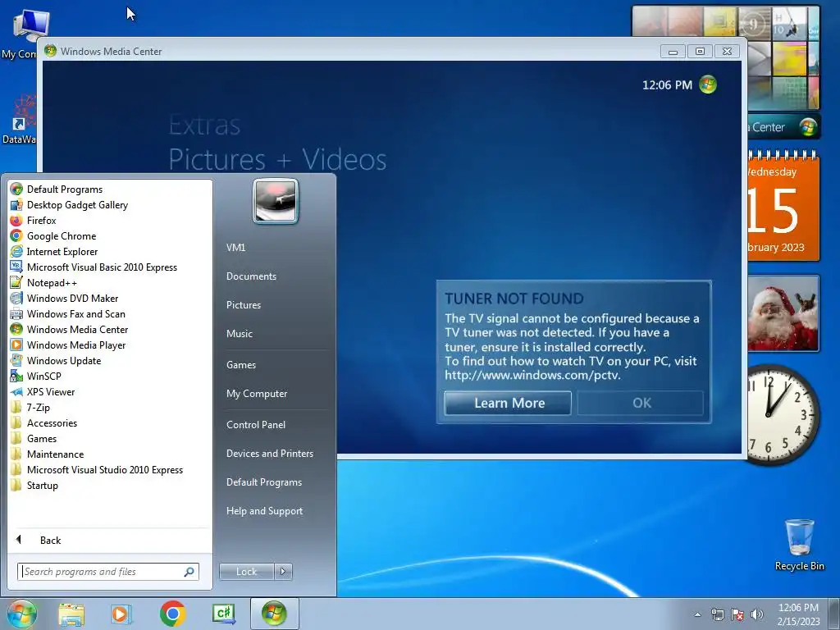
Task: Open Help and Support
Action: 265,511
